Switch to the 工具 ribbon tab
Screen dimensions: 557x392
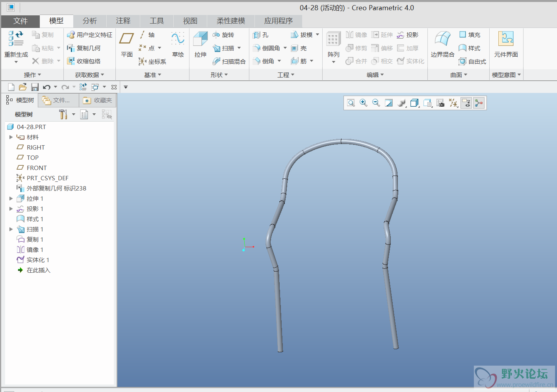[x=157, y=21]
